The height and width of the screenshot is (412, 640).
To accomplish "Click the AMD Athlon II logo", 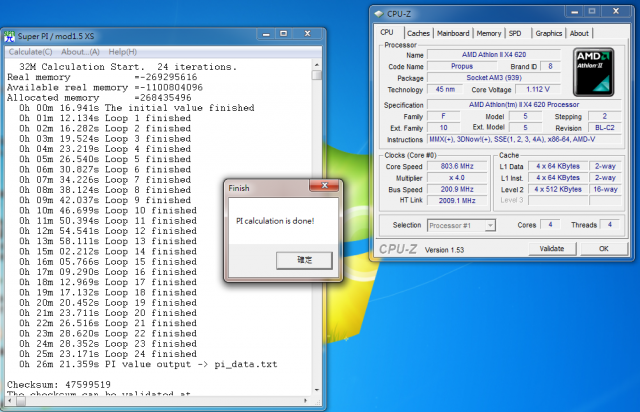I will click(x=593, y=72).
